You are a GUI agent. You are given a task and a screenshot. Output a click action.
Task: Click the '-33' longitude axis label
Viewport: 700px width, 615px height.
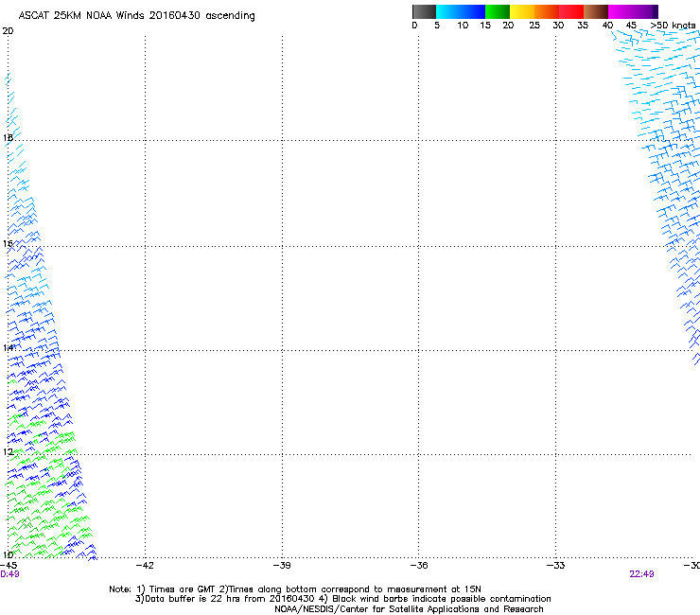(x=555, y=566)
